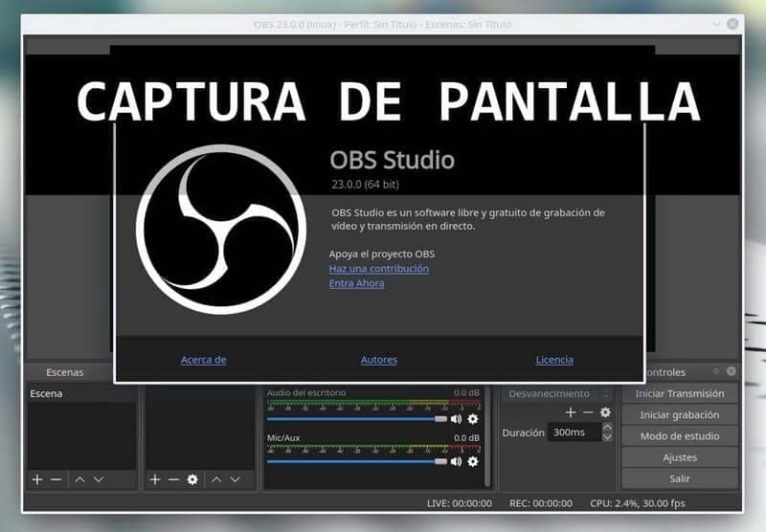Start recording with Iniciar grabación

point(679,415)
